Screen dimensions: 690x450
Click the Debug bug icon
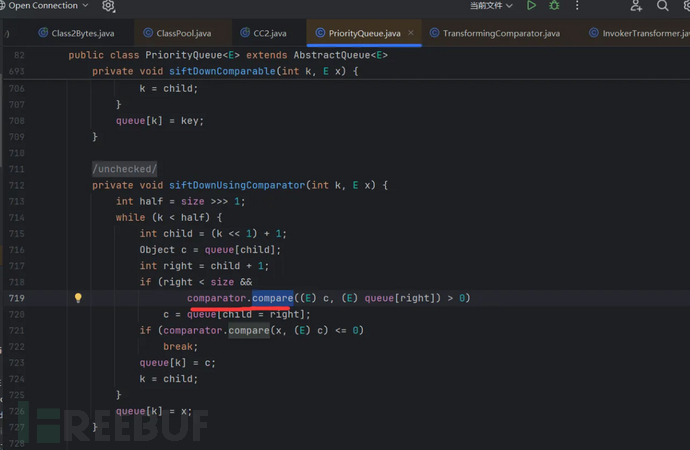point(554,6)
